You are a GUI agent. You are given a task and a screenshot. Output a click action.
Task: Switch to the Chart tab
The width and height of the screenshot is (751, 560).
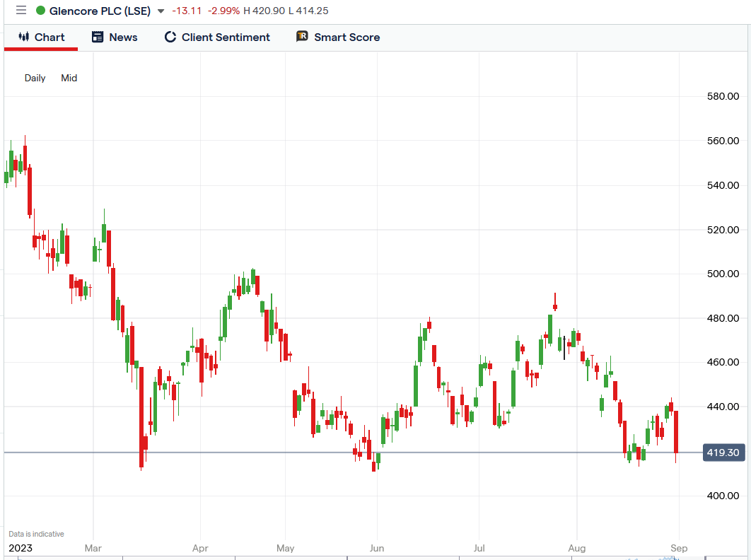click(41, 37)
